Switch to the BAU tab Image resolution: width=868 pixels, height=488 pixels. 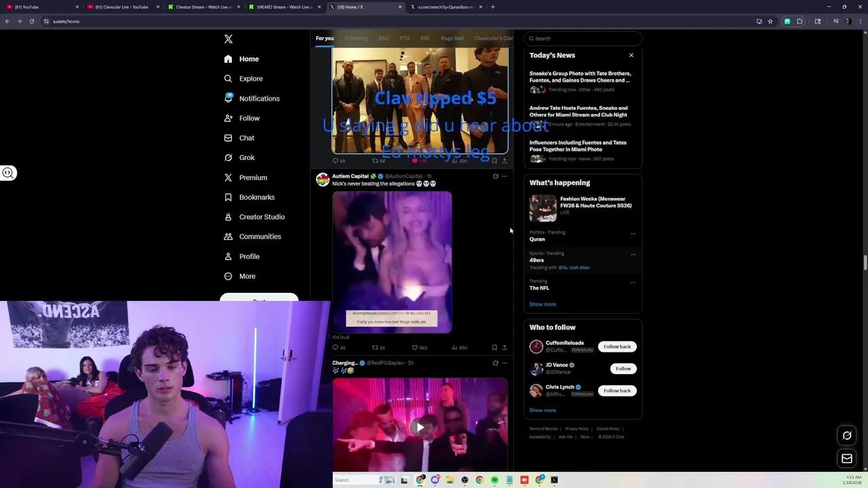click(x=384, y=39)
